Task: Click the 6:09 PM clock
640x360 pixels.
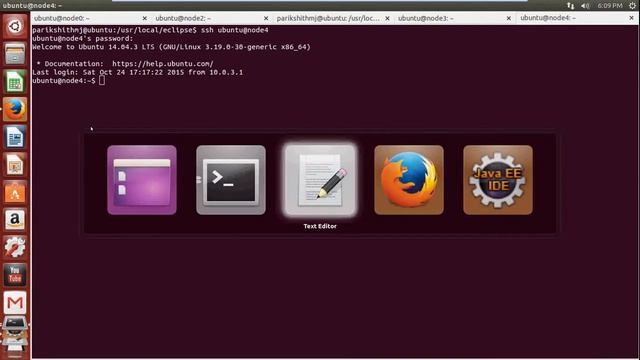Action: click(610, 6)
